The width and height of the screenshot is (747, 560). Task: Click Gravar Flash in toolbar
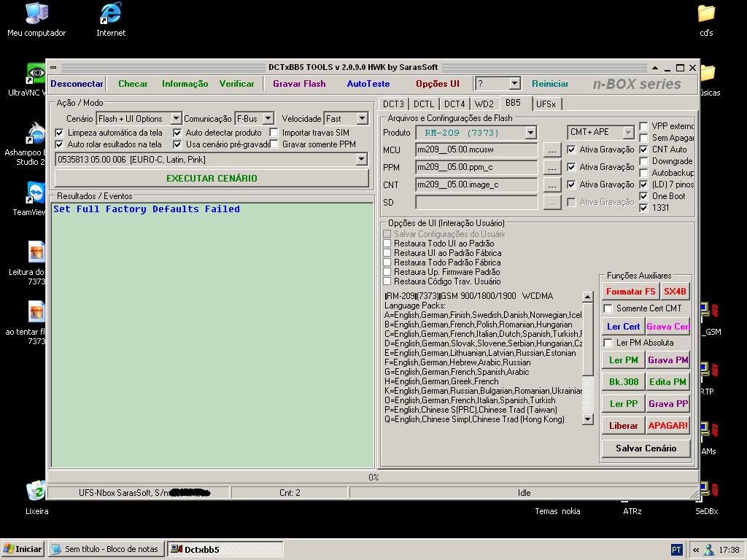[299, 84]
